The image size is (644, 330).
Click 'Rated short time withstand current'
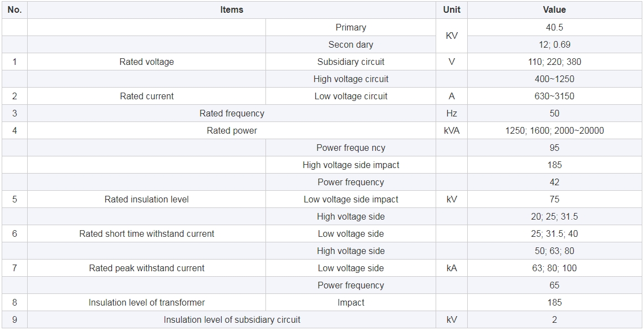pos(147,234)
